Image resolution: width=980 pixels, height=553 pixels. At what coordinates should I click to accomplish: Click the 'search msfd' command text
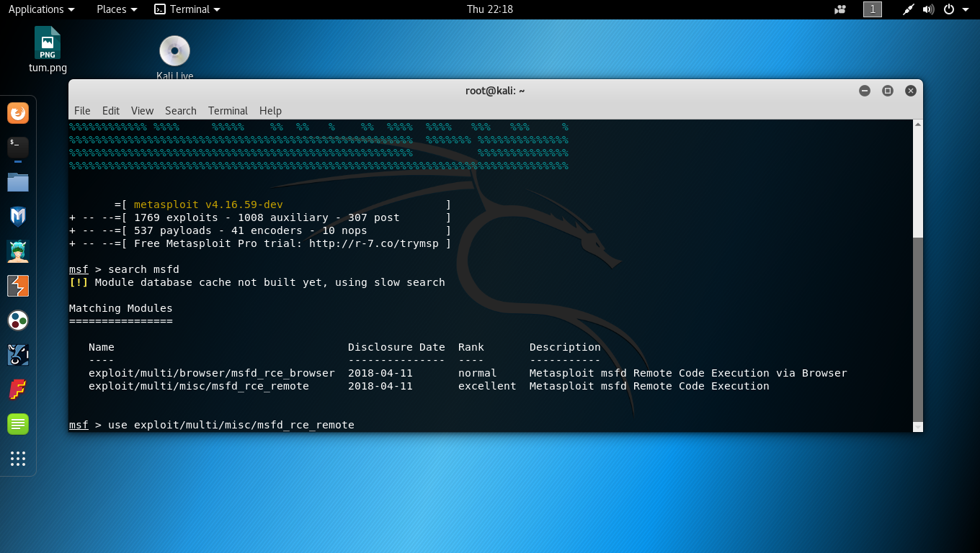click(x=143, y=270)
